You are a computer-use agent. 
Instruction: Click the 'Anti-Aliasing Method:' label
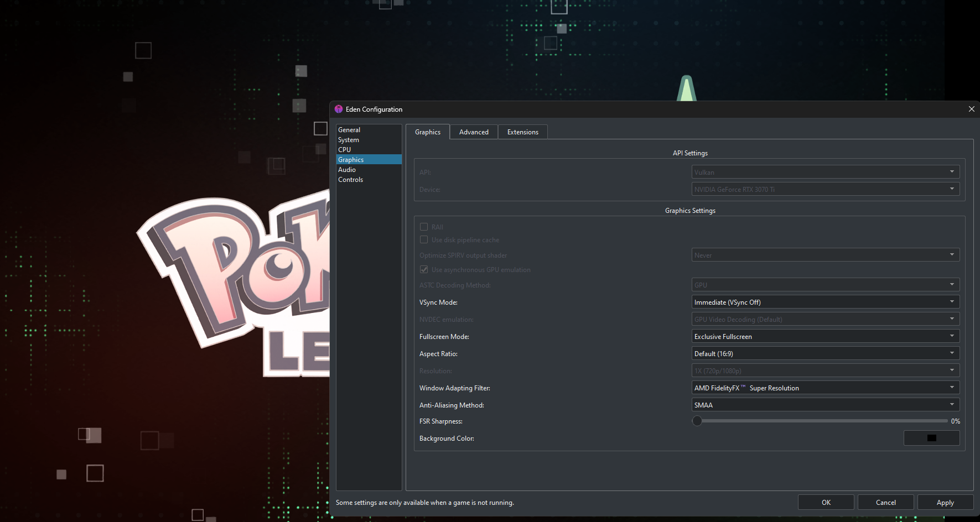click(x=452, y=405)
